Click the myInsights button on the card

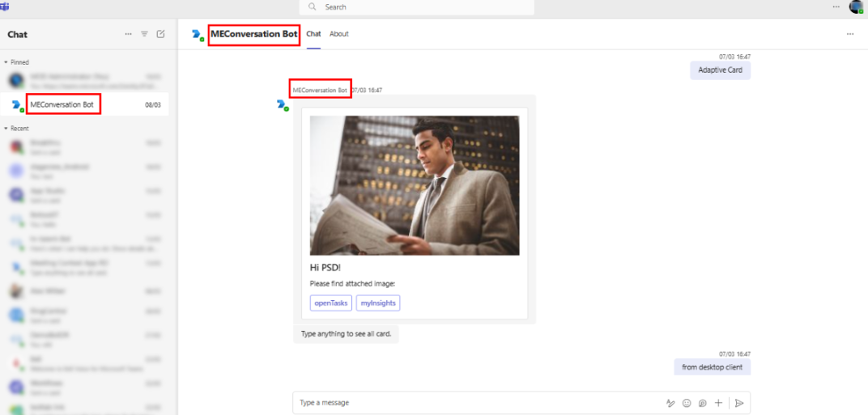click(x=378, y=303)
